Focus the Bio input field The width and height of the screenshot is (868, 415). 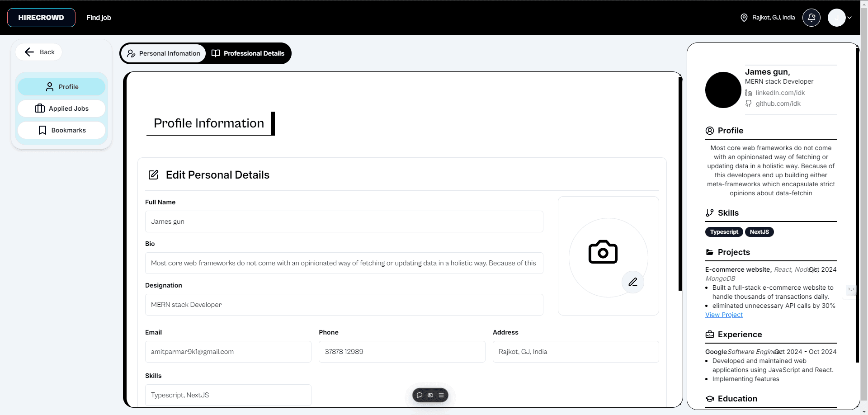(x=344, y=263)
